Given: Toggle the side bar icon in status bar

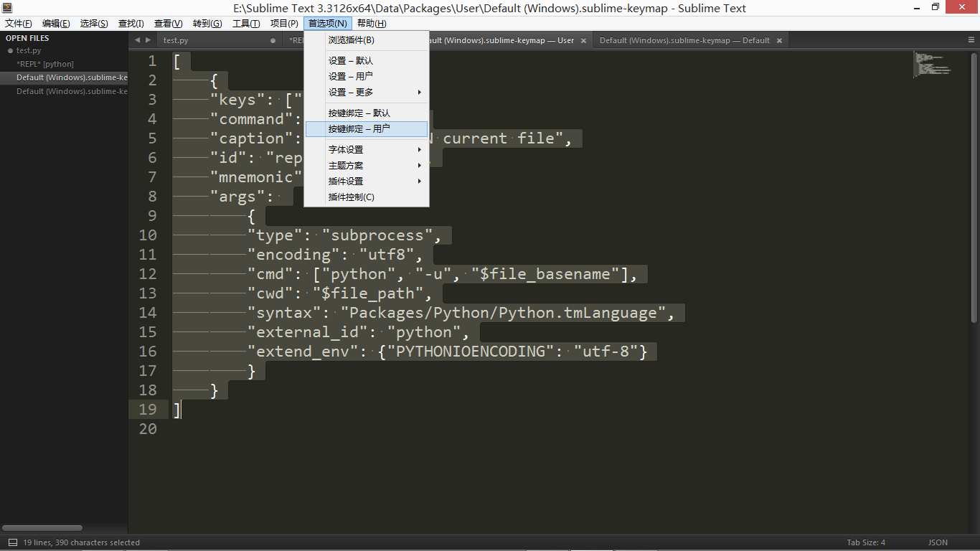Looking at the screenshot, I should point(13,542).
